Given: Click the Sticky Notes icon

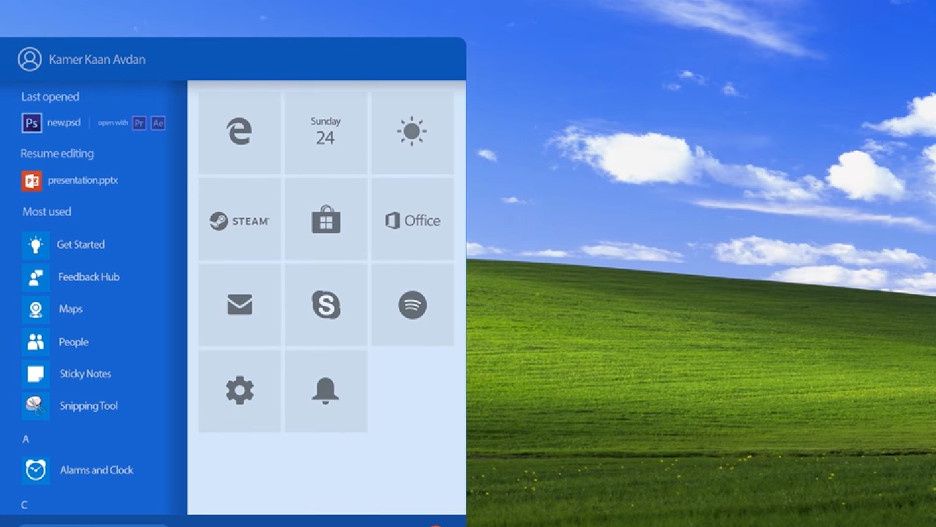Looking at the screenshot, I should tap(36, 374).
